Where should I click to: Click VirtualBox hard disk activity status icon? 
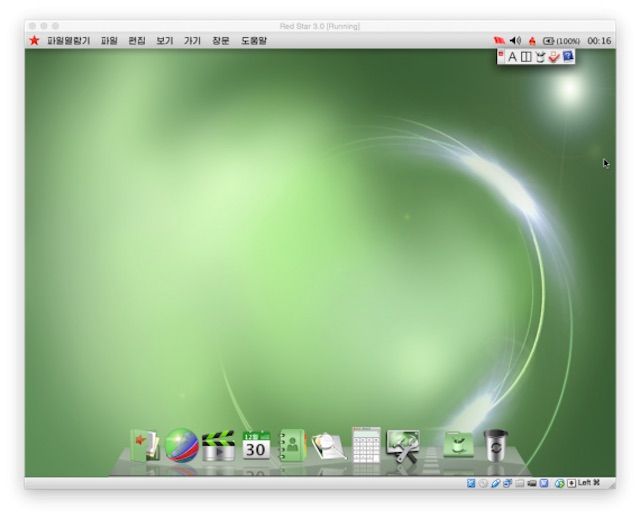pyautogui.click(x=471, y=483)
